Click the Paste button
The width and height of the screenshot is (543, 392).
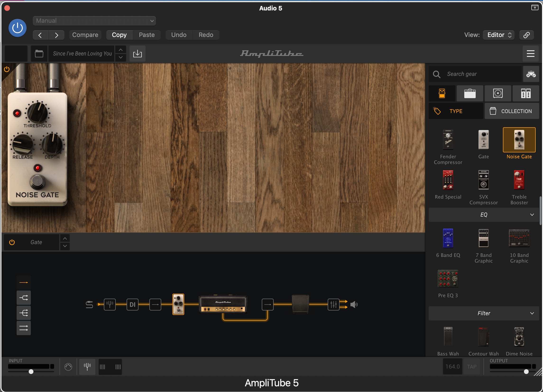click(x=147, y=35)
